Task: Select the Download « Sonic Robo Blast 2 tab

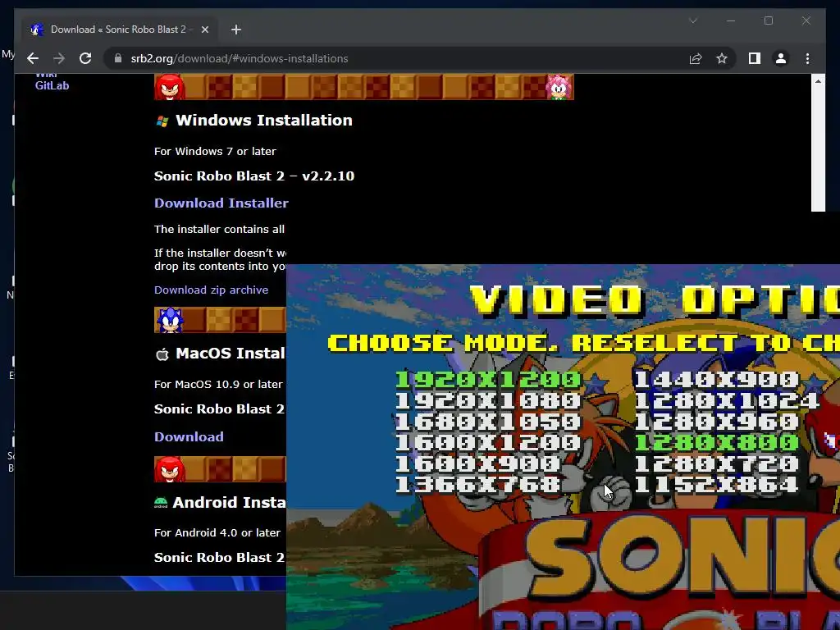Action: point(119,30)
